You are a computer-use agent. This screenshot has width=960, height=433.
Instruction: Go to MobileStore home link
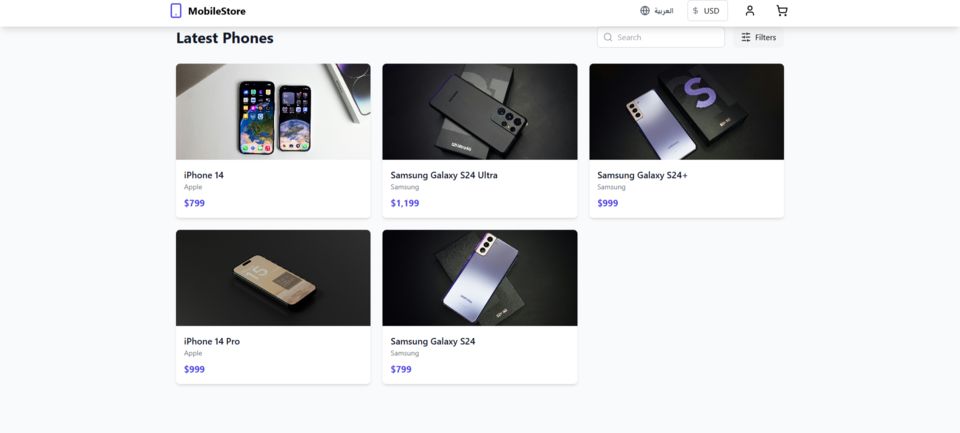click(208, 11)
